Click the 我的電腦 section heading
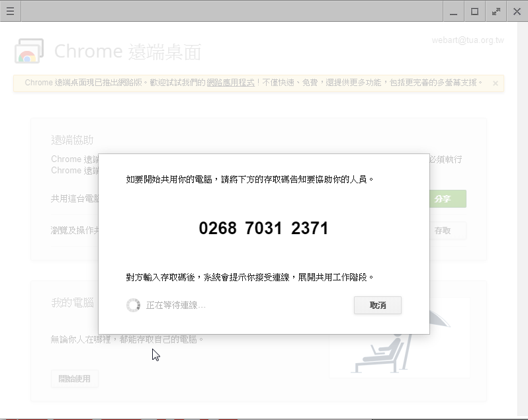The height and width of the screenshot is (420, 528). [x=72, y=303]
